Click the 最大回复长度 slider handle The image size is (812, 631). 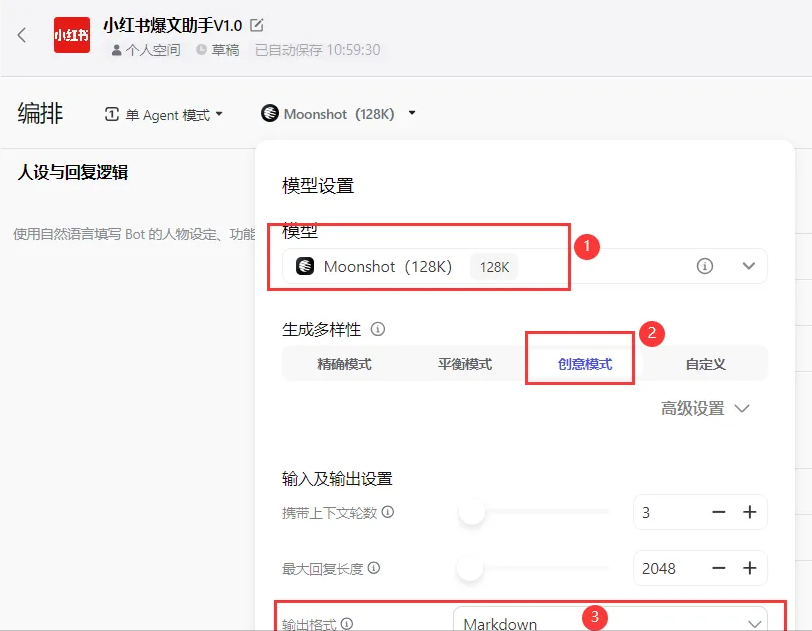click(x=470, y=568)
